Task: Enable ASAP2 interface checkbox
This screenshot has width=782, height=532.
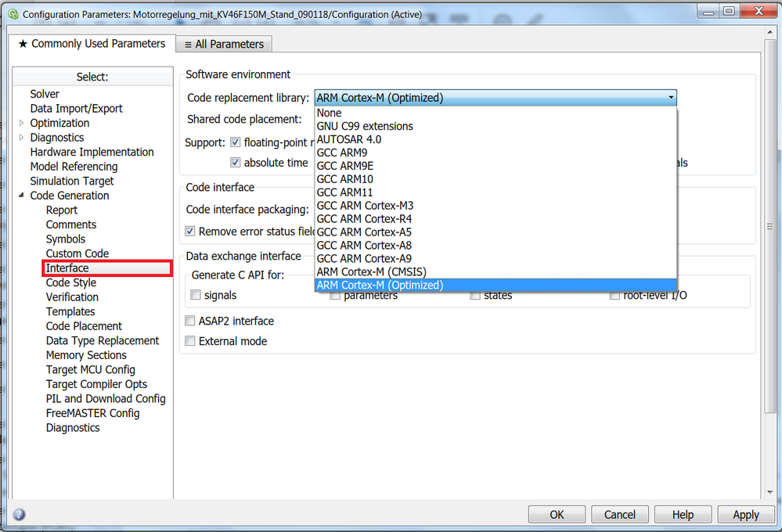Action: point(189,321)
